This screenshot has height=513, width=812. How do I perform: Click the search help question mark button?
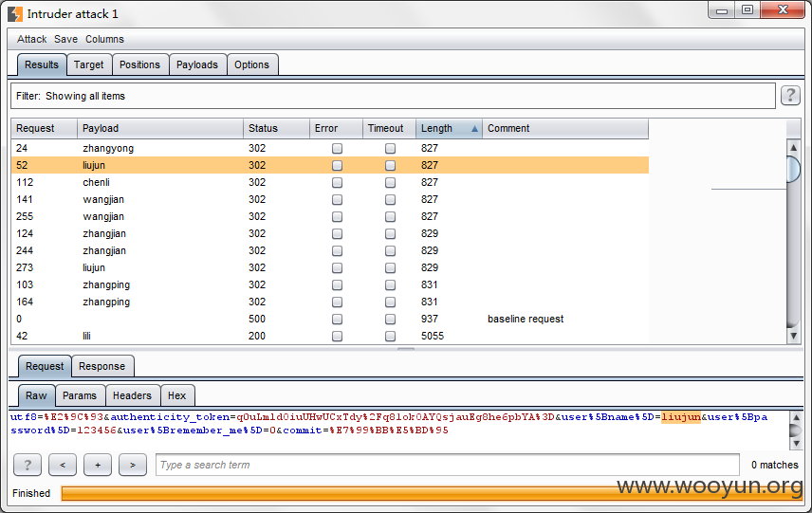pos(28,465)
